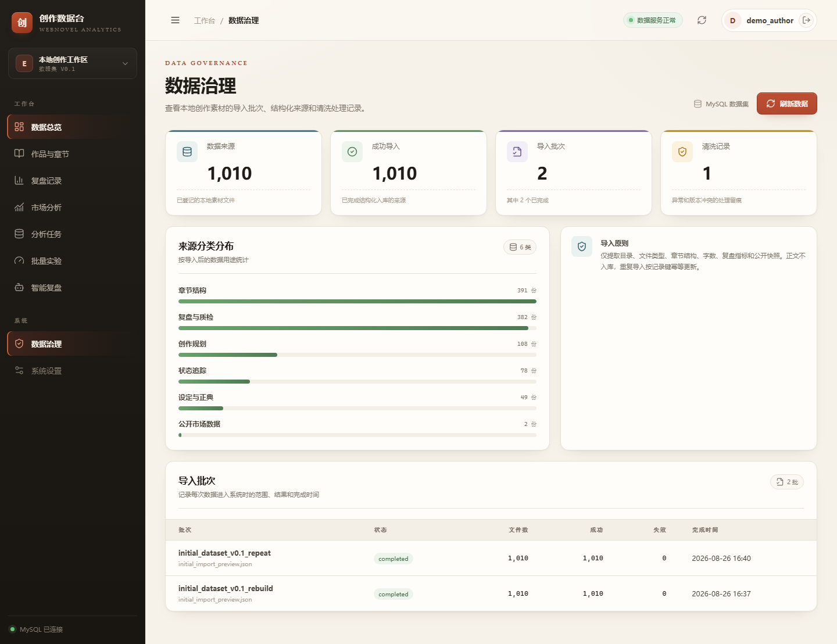Screen dimensions: 837x644
Task: Click the 创作规划 progress bar
Action: pos(357,355)
